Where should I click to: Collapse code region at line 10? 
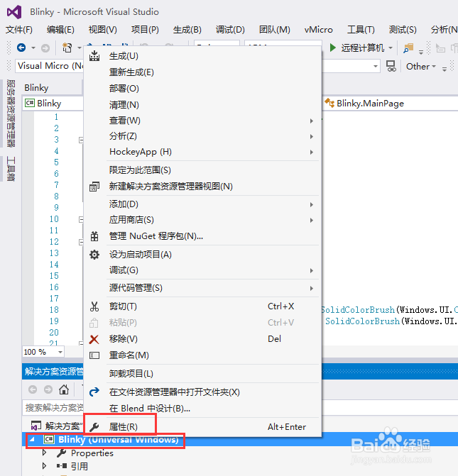point(81,219)
